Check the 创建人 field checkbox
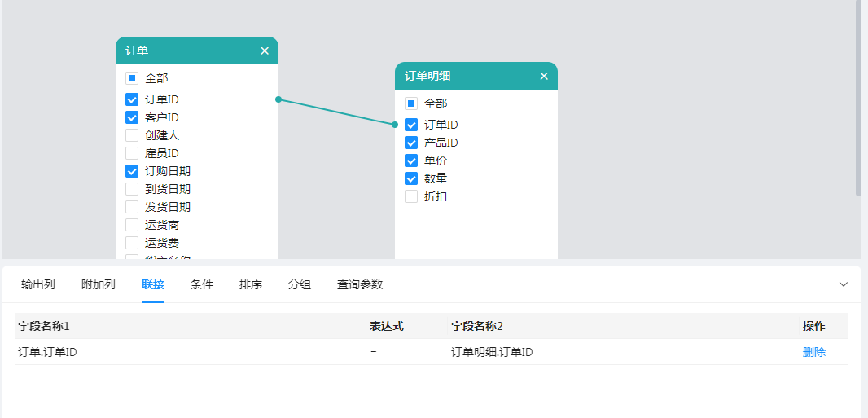Screen dimensions: 868x418 (x=132, y=135)
